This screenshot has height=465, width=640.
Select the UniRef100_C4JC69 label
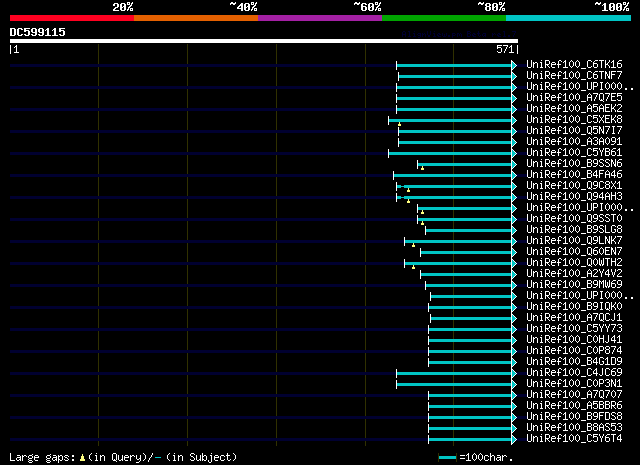[574, 373]
